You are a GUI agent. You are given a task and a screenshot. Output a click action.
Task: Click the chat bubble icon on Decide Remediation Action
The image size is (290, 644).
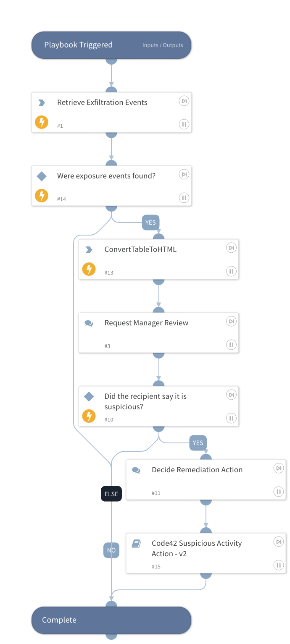tap(136, 470)
